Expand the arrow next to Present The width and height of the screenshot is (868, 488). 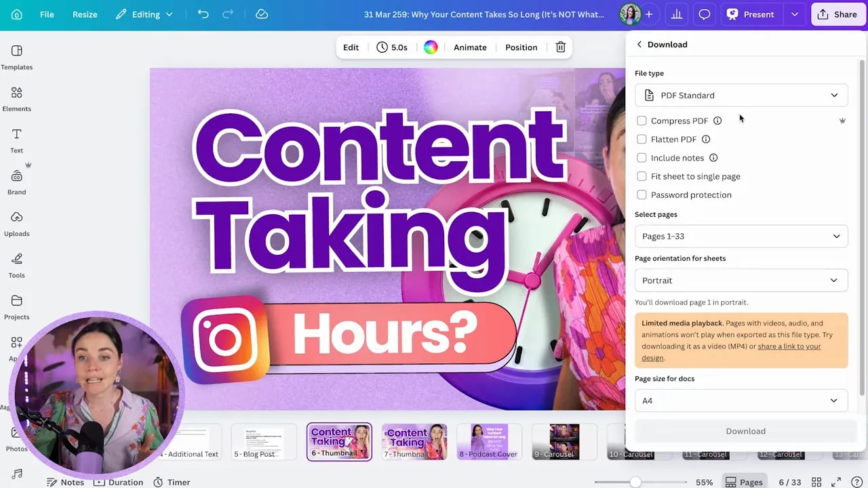point(794,14)
